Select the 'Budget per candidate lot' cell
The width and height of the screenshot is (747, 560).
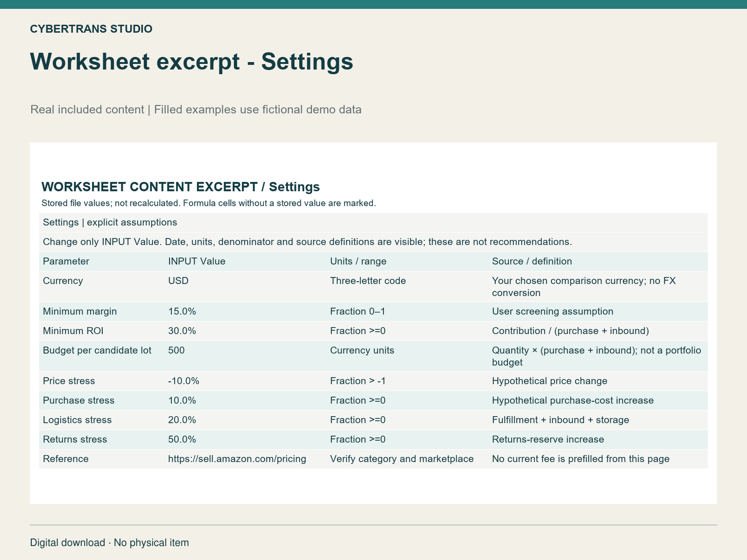click(97, 350)
